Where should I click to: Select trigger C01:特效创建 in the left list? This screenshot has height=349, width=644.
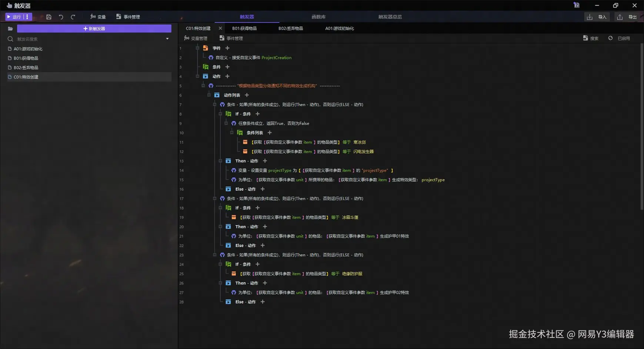(x=89, y=77)
